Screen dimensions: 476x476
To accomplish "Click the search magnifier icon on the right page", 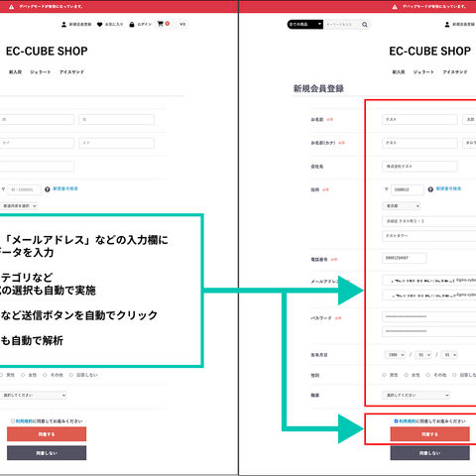I will pyautogui.click(x=364, y=25).
